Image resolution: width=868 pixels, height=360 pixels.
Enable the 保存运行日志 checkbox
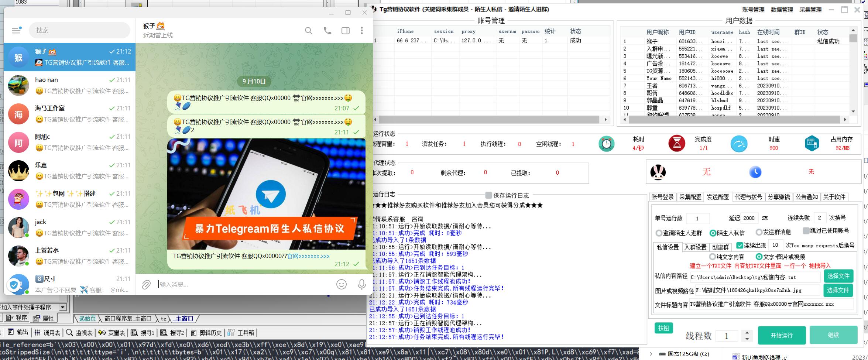click(x=488, y=195)
